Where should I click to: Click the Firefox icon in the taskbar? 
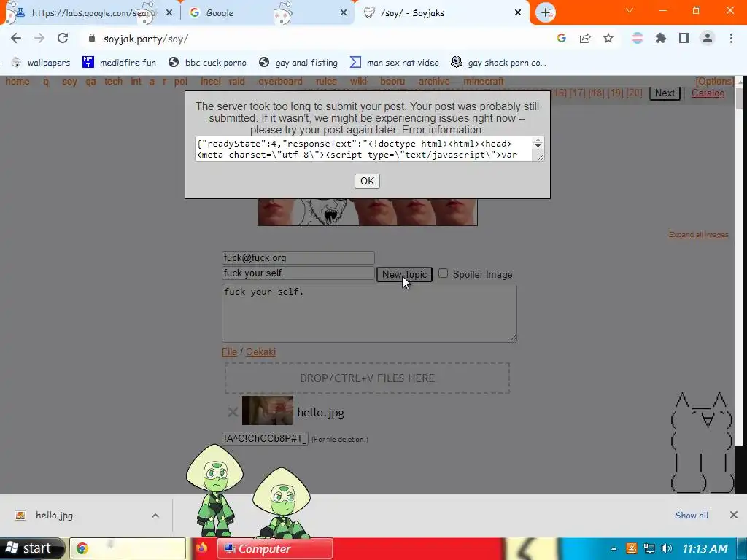pos(201,548)
